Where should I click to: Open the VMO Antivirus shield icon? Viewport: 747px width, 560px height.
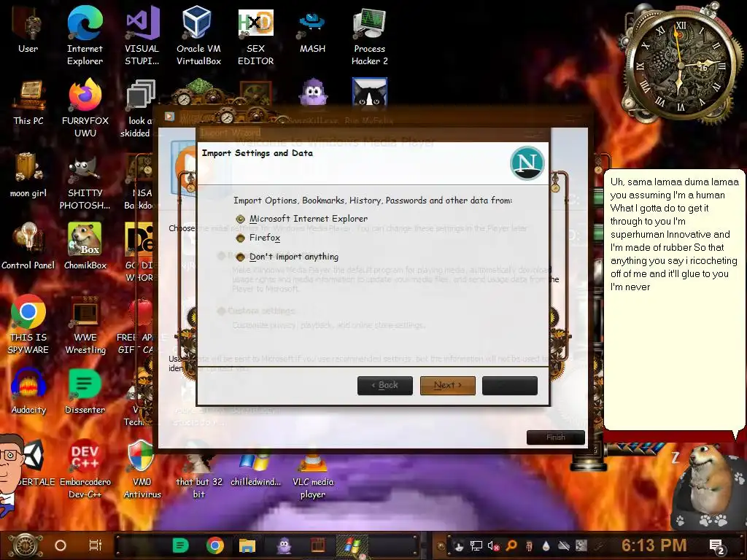pos(142,470)
